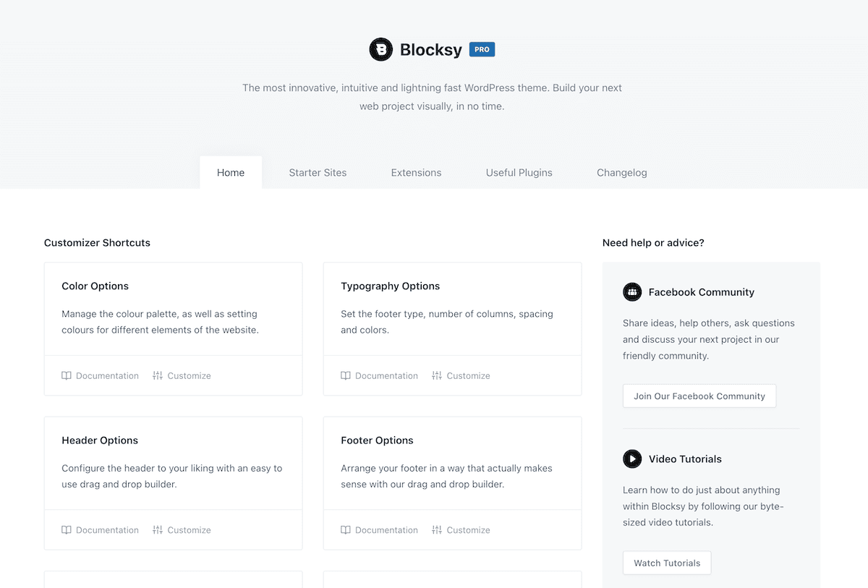The width and height of the screenshot is (868, 588).
Task: Click the book icon in Footer Options card
Action: [346, 529]
